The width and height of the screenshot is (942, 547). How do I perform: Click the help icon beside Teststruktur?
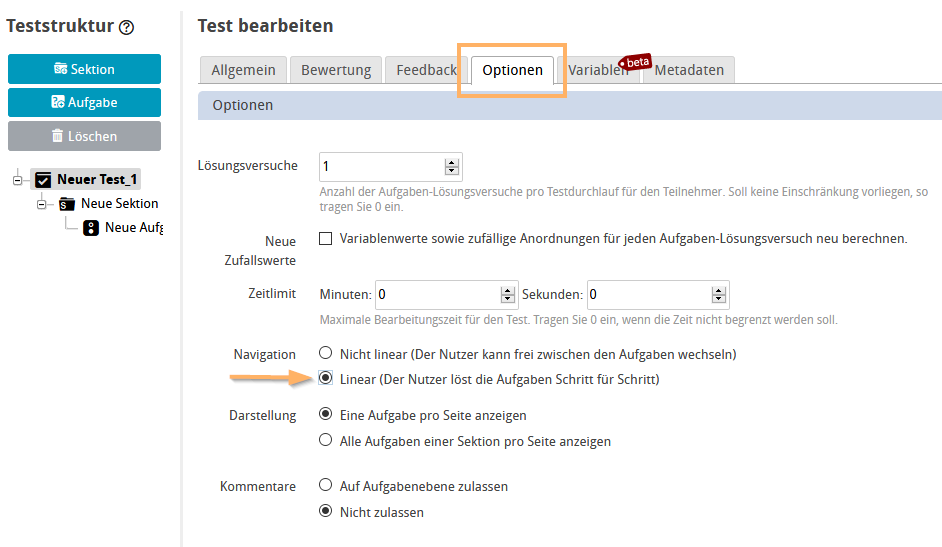click(x=126, y=28)
